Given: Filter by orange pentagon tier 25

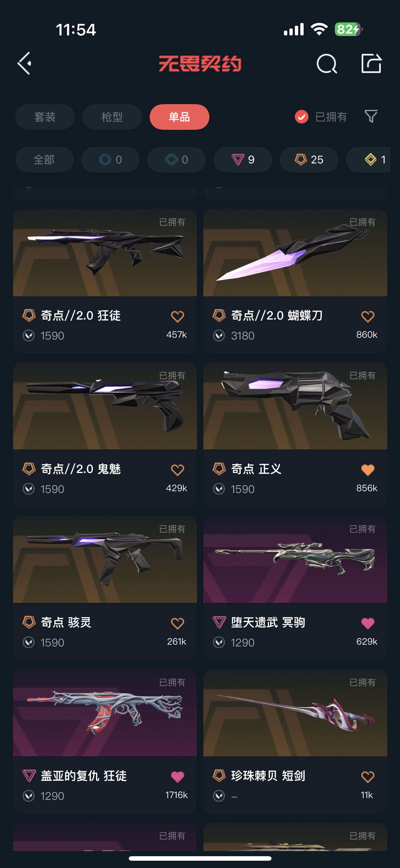Looking at the screenshot, I should click(309, 160).
